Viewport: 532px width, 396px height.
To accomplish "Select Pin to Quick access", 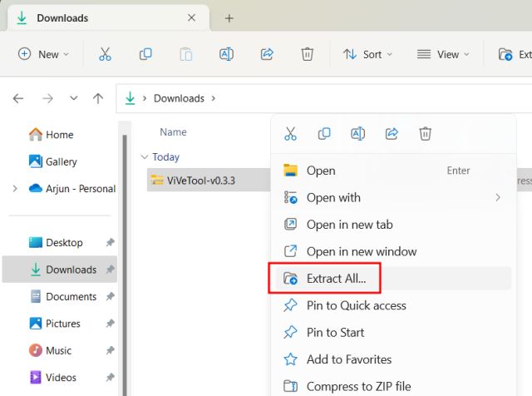I will click(x=356, y=305).
